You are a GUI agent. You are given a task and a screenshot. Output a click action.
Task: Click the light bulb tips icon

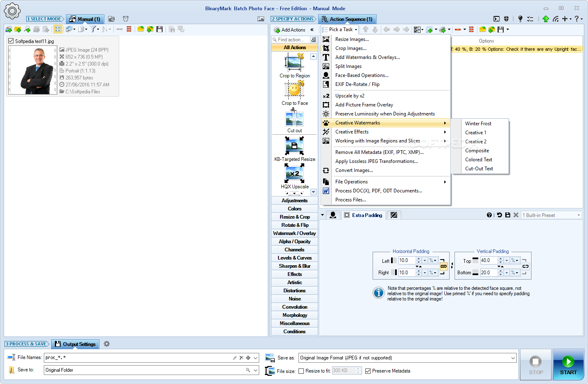pyautogui.click(x=520, y=19)
